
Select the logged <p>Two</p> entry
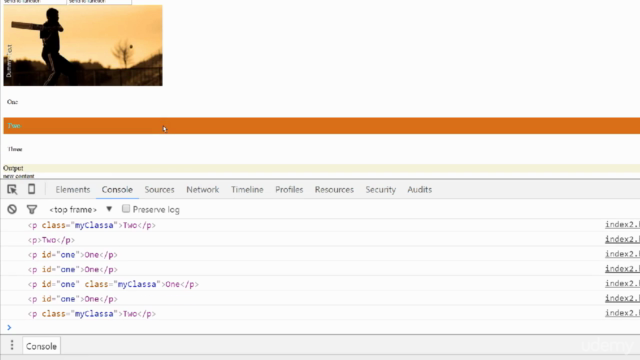(x=51, y=240)
